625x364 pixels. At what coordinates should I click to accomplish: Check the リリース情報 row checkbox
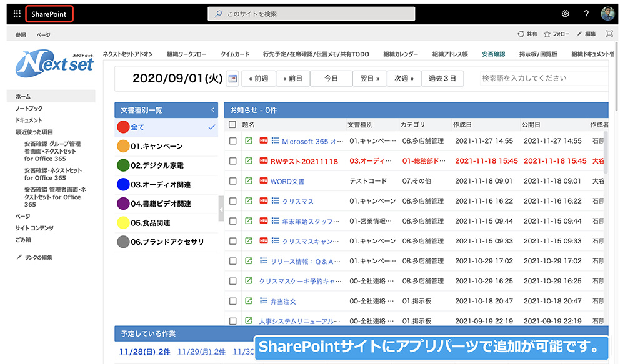[x=232, y=261]
